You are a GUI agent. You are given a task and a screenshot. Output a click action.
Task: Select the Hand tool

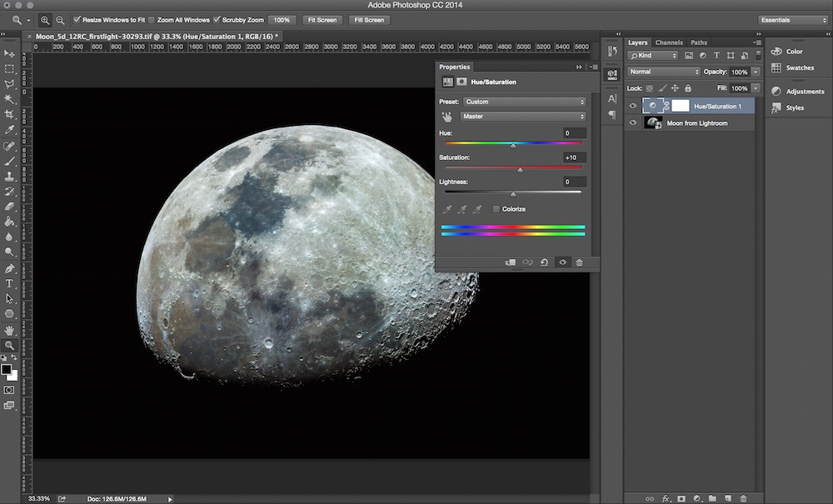pos(9,330)
